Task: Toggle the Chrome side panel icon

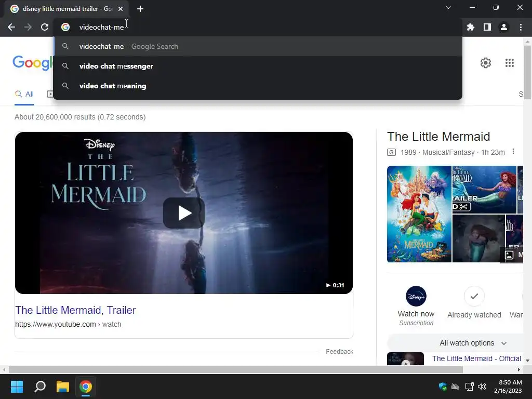Action: (x=487, y=27)
